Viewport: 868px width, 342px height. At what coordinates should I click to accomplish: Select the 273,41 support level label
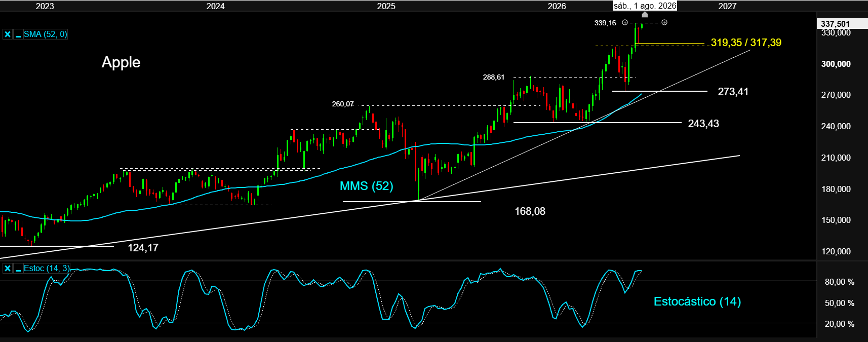733,92
